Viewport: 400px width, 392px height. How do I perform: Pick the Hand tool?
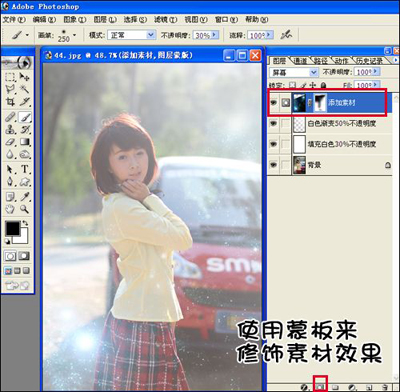10,209
